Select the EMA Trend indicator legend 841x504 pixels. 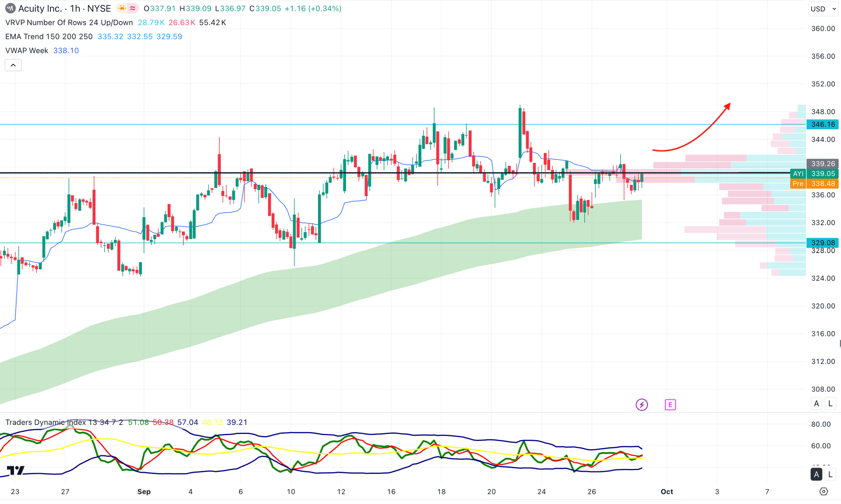pyautogui.click(x=49, y=37)
